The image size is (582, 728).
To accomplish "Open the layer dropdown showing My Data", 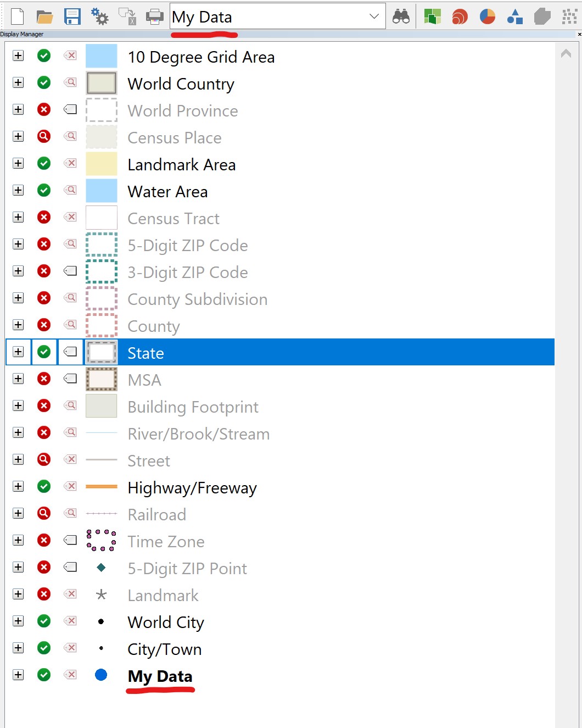I will 374,16.
